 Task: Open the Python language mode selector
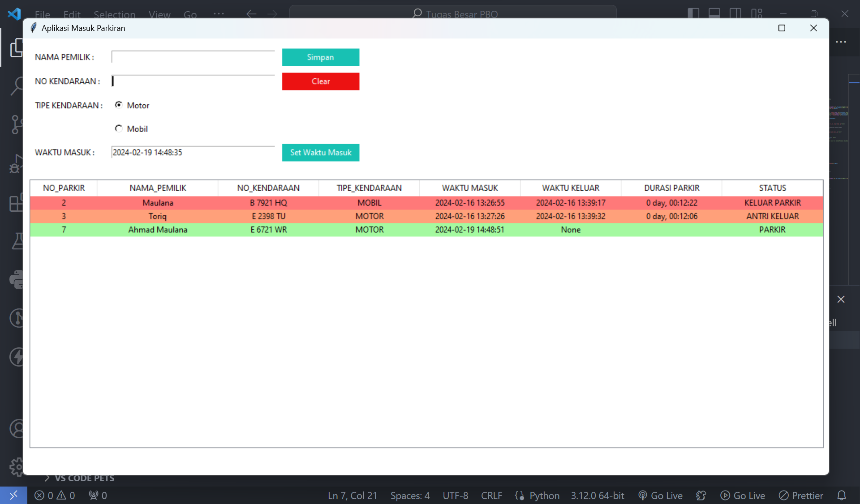tap(544, 495)
